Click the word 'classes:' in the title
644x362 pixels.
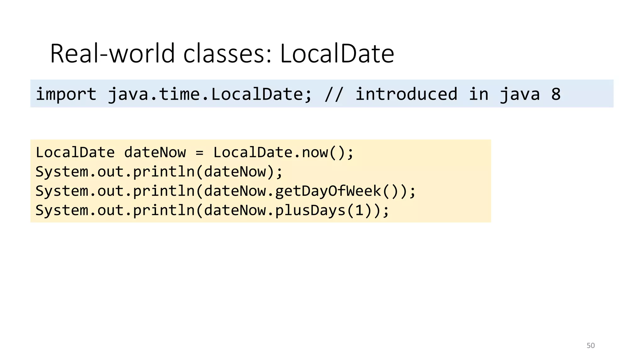tap(227, 53)
